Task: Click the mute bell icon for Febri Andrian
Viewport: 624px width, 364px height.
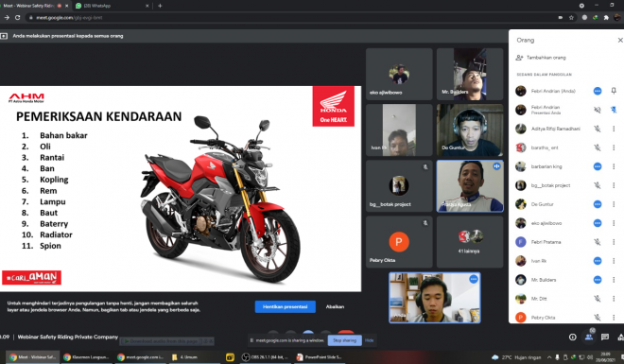Action: (x=614, y=91)
